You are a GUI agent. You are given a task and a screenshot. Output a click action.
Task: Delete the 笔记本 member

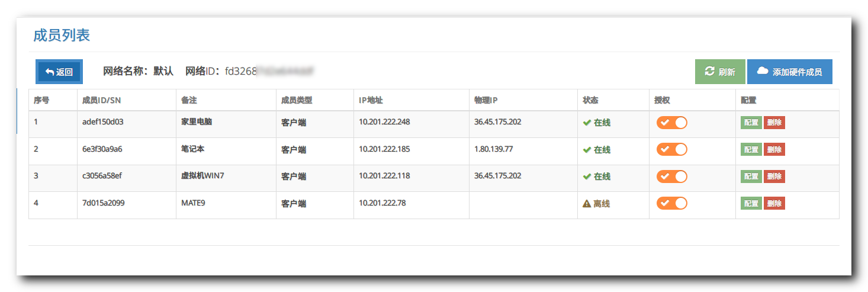tap(774, 149)
